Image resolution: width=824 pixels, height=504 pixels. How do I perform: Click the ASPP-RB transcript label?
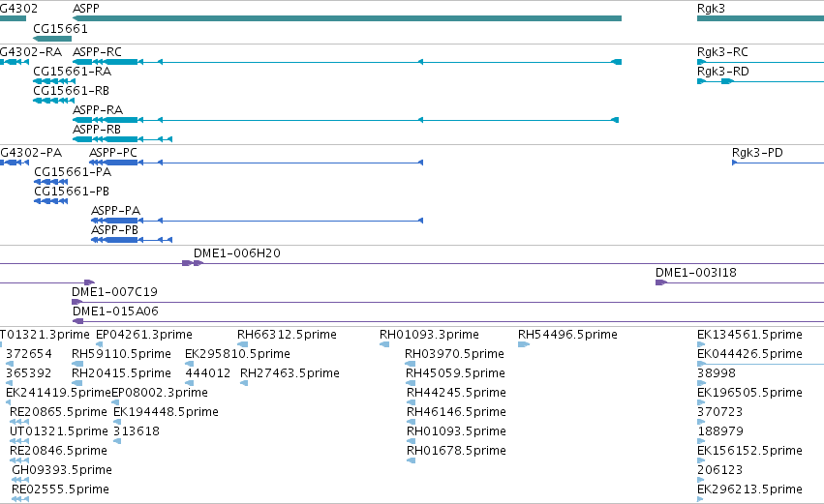tap(97, 130)
